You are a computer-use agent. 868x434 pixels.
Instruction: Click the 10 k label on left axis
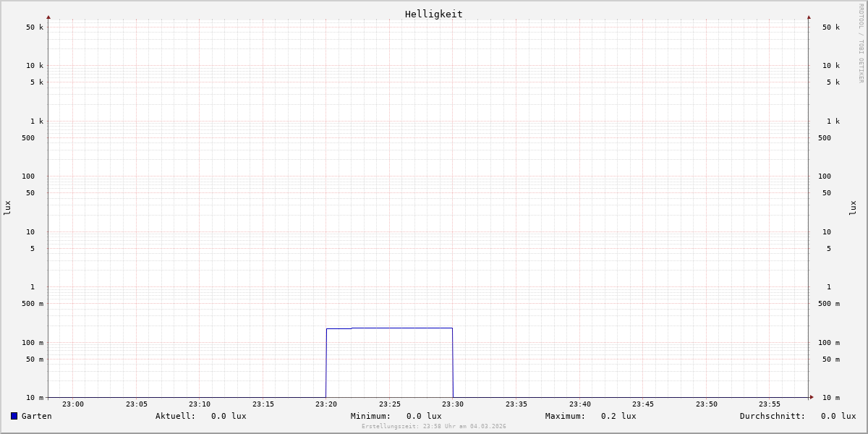pyautogui.click(x=35, y=66)
